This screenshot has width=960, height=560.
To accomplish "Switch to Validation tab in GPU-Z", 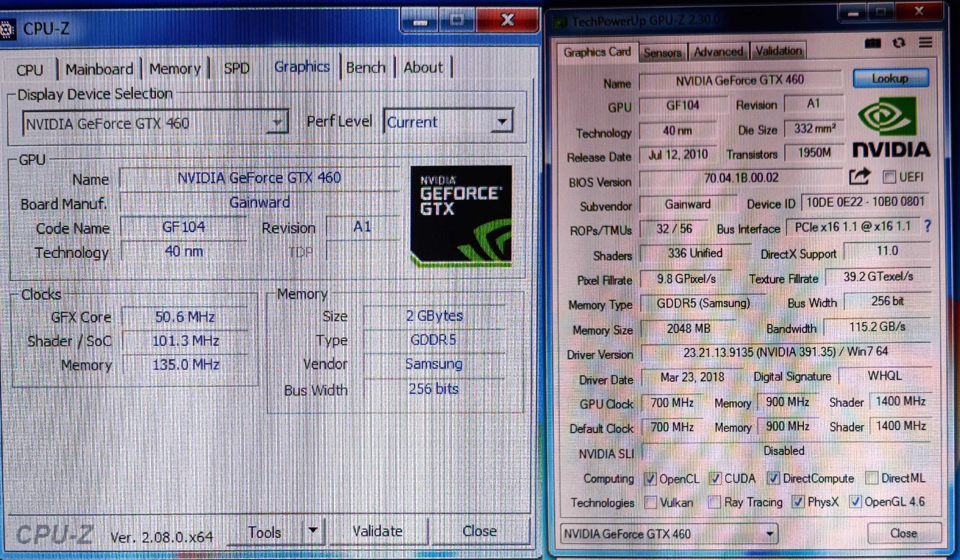I will (x=779, y=51).
